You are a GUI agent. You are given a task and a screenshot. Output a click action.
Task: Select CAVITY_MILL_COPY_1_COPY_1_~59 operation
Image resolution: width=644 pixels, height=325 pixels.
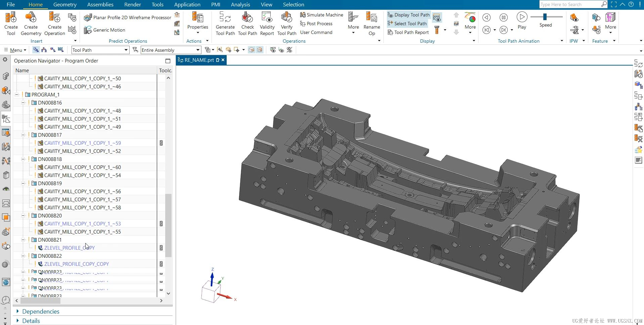[83, 143]
